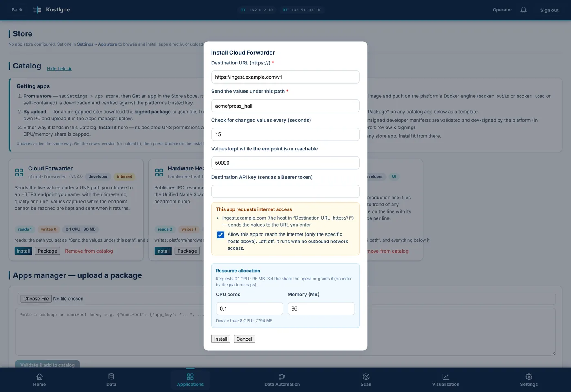The image size is (571, 392).
Task: Click the Back link in header
Action: point(17,10)
